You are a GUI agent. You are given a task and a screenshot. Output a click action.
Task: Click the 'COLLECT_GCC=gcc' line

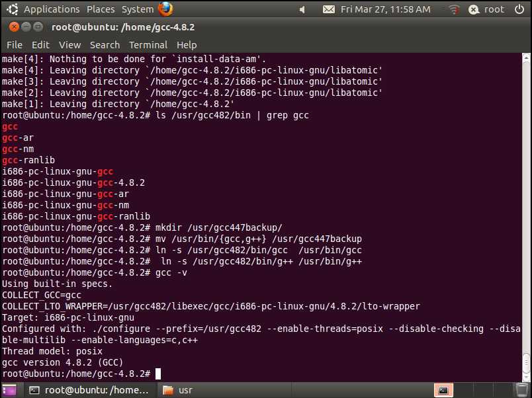(42, 296)
